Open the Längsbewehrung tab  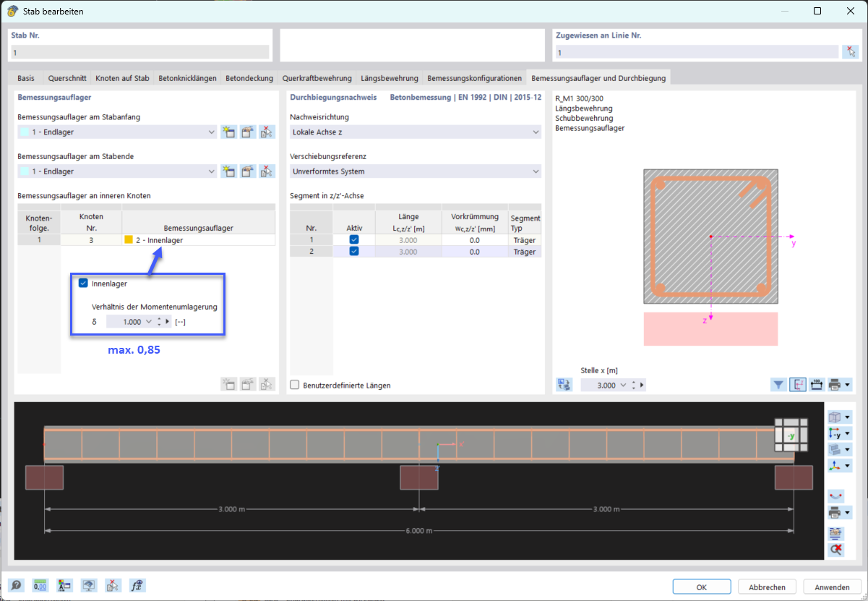pyautogui.click(x=390, y=78)
